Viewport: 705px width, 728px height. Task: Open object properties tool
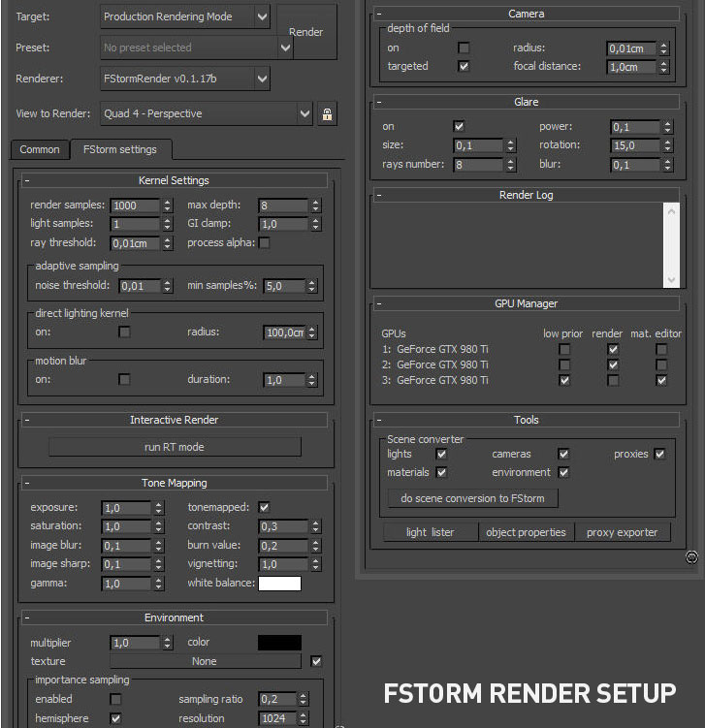pos(527,532)
